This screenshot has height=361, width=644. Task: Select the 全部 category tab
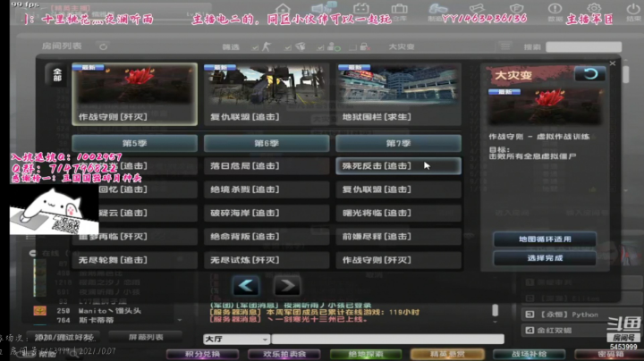pyautogui.click(x=56, y=75)
